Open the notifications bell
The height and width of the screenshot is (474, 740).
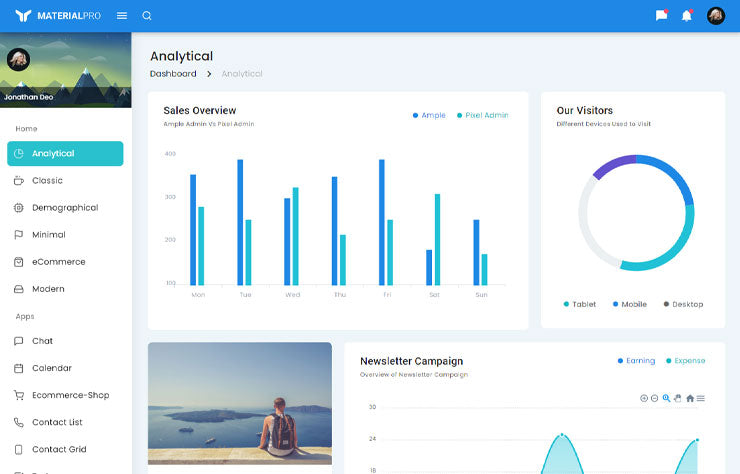point(687,16)
